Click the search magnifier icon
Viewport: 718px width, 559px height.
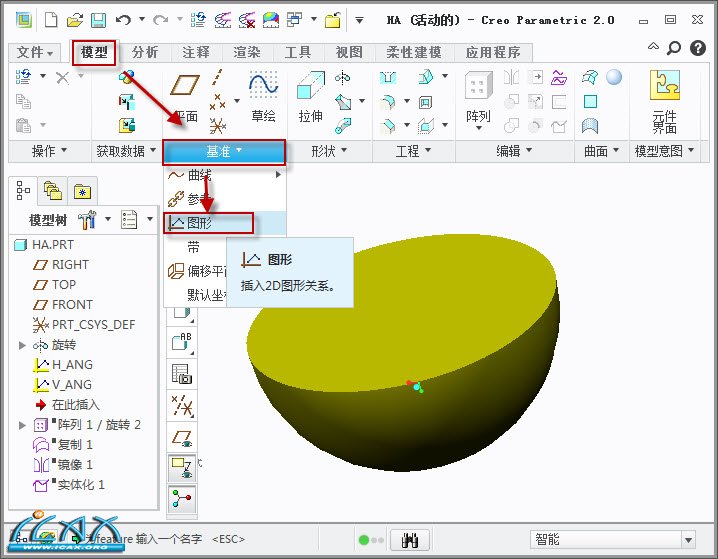tap(674, 48)
